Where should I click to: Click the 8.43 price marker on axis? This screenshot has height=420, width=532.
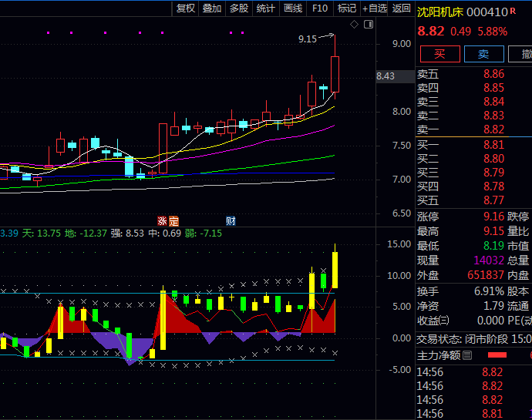tap(386, 76)
